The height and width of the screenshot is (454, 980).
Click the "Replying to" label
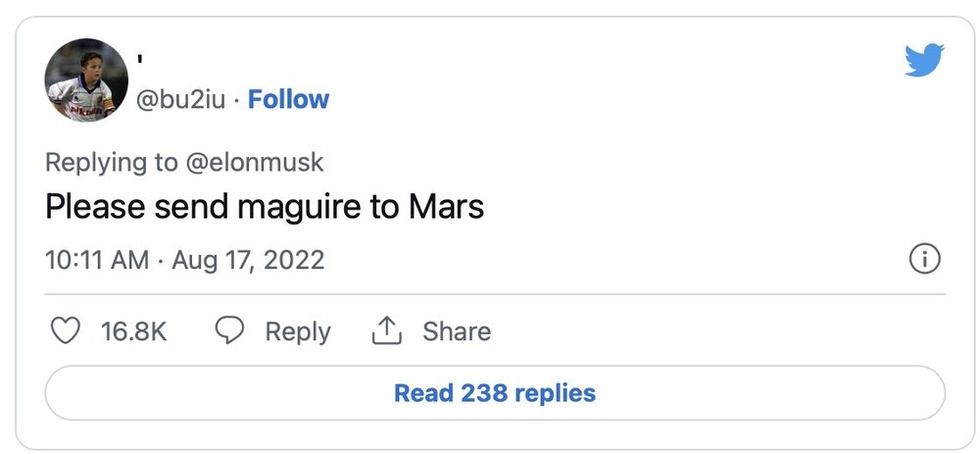point(112,163)
